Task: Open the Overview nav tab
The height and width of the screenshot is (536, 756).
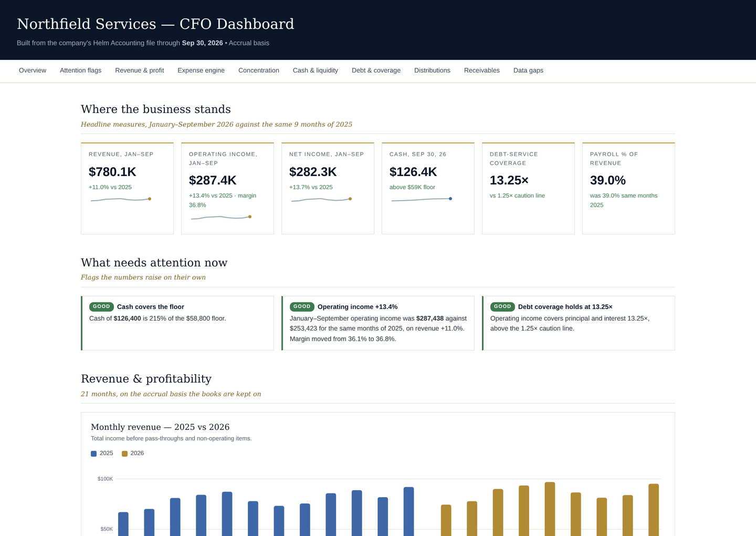Action: pos(33,70)
